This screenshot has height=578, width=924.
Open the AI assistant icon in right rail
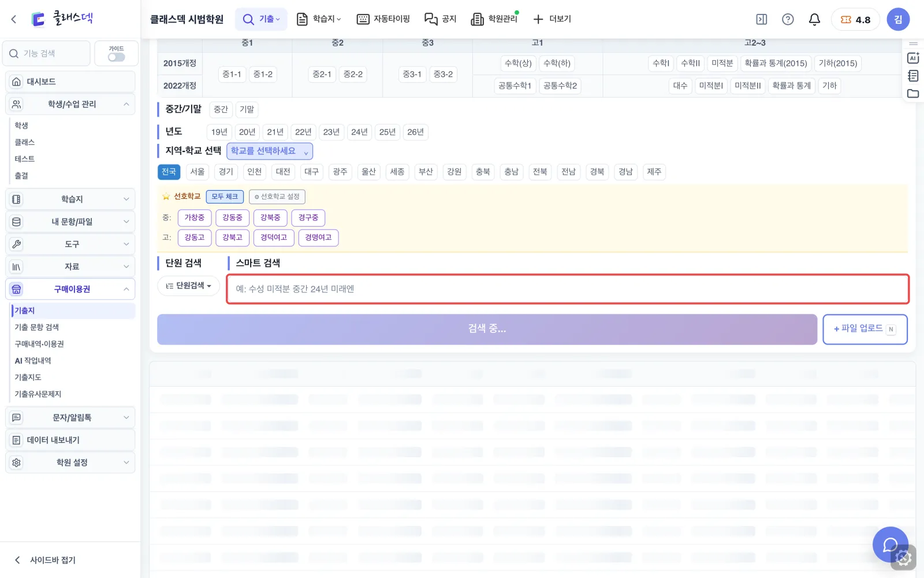coord(913,58)
